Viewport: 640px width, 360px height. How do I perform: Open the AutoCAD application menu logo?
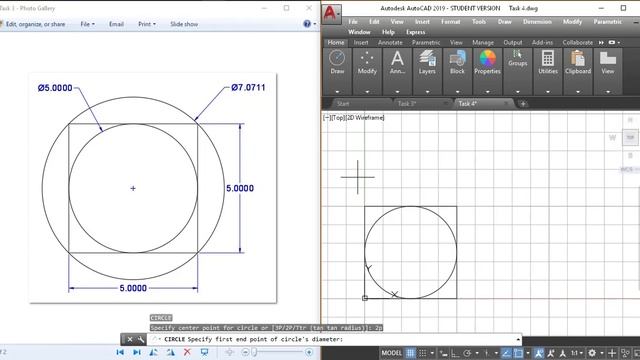pyautogui.click(x=331, y=14)
